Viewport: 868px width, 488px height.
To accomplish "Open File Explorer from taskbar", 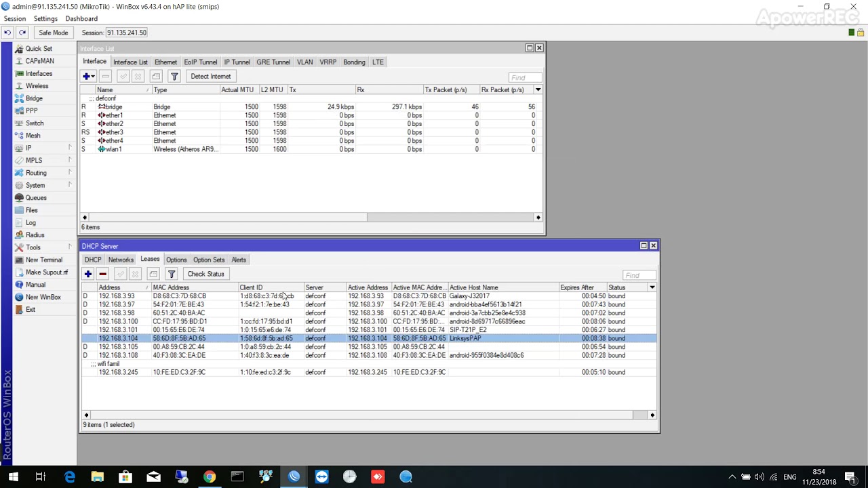I will point(97,476).
